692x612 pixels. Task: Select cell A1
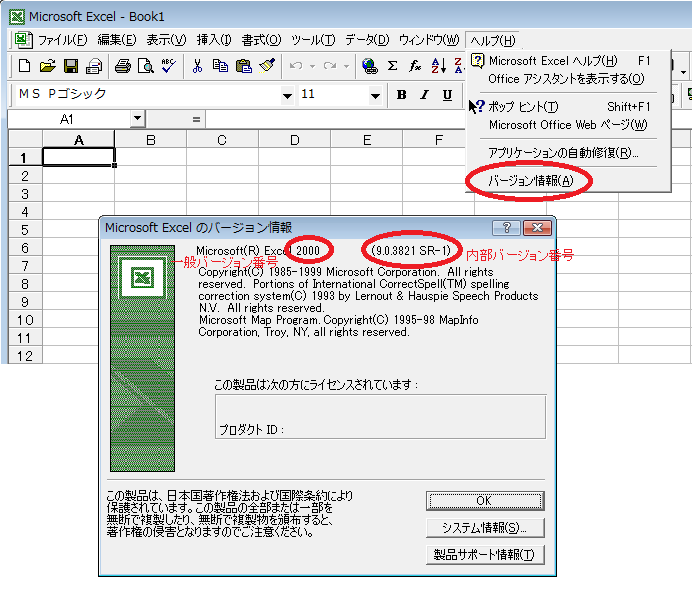tap(79, 157)
